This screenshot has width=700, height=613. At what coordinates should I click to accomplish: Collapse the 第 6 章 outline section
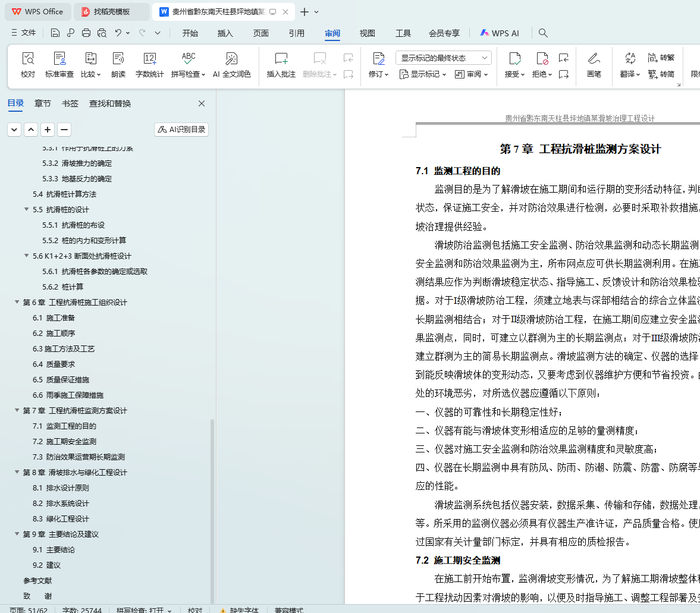click(17, 303)
